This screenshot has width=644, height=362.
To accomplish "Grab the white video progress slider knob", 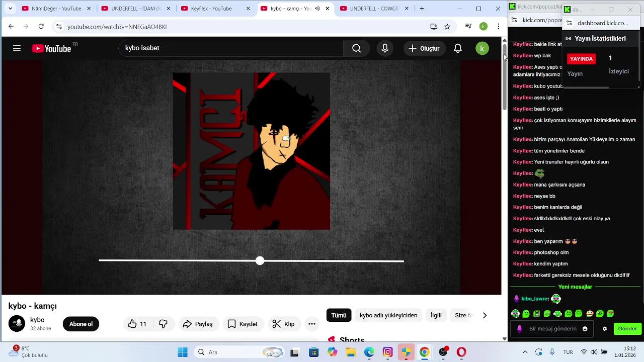I will [x=260, y=260].
